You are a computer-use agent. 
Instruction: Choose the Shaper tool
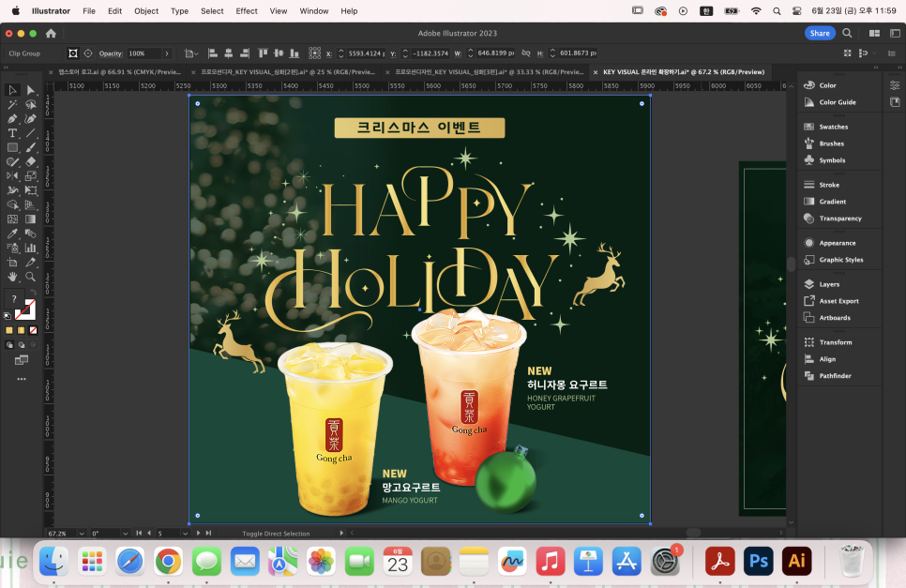click(x=12, y=161)
